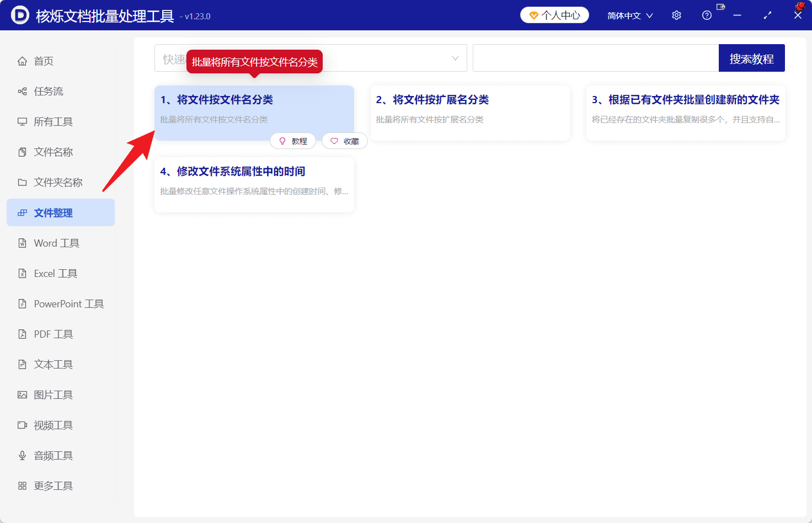Click the Word document icon in sidebar
Viewport: 812px width, 523px height.
[22, 243]
